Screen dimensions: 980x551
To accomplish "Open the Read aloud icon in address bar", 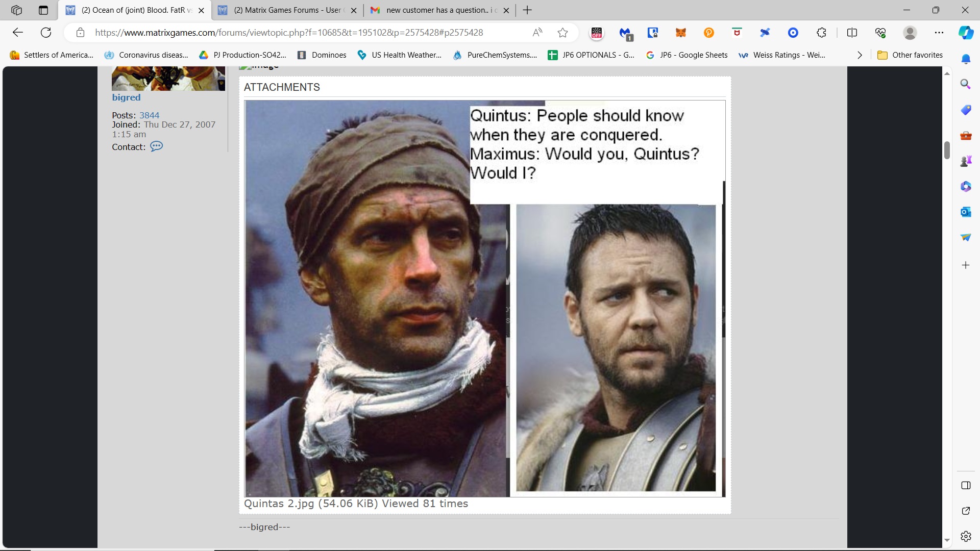I will pyautogui.click(x=537, y=33).
